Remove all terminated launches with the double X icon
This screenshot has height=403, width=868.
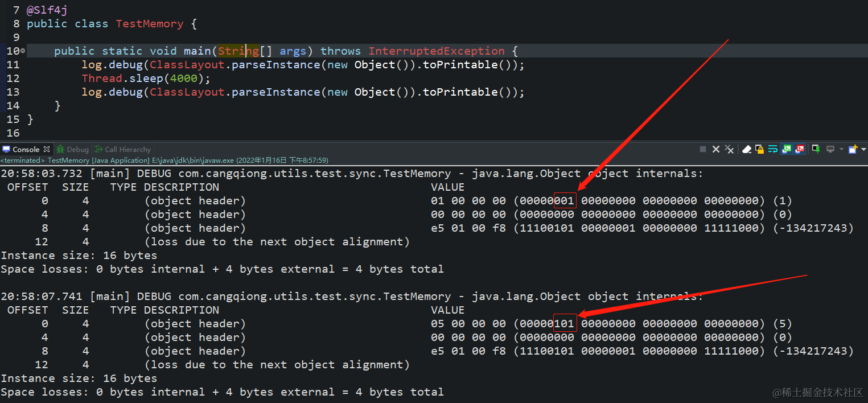pos(729,149)
